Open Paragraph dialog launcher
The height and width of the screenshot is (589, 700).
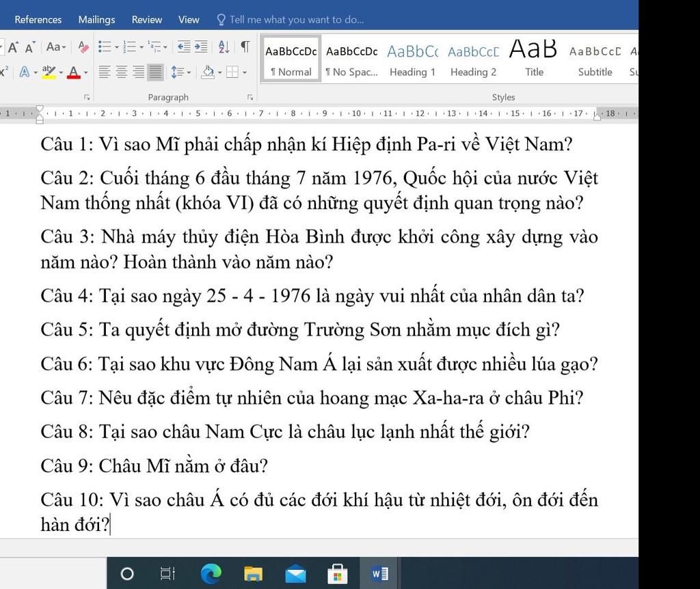pos(250,97)
